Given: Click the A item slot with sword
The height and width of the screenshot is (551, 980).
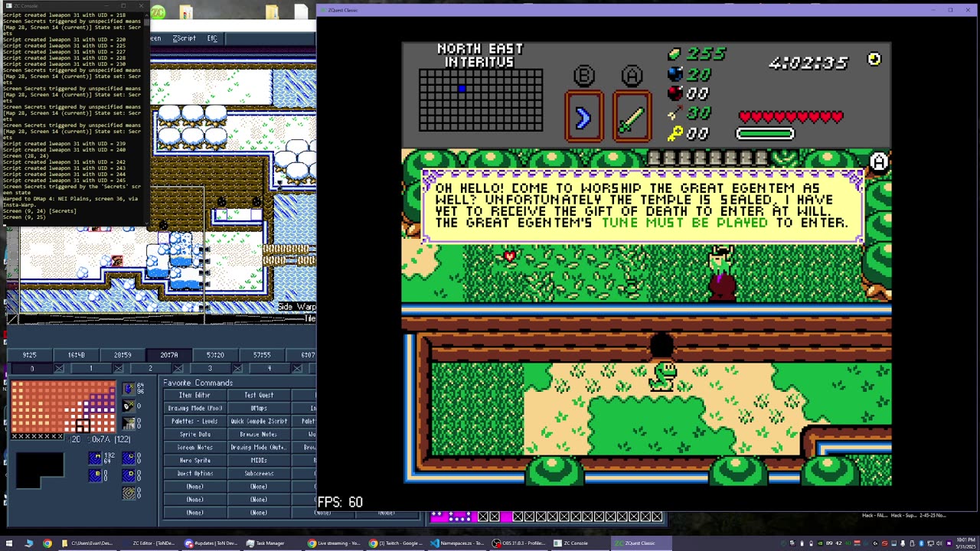Looking at the screenshot, I should pyautogui.click(x=632, y=117).
